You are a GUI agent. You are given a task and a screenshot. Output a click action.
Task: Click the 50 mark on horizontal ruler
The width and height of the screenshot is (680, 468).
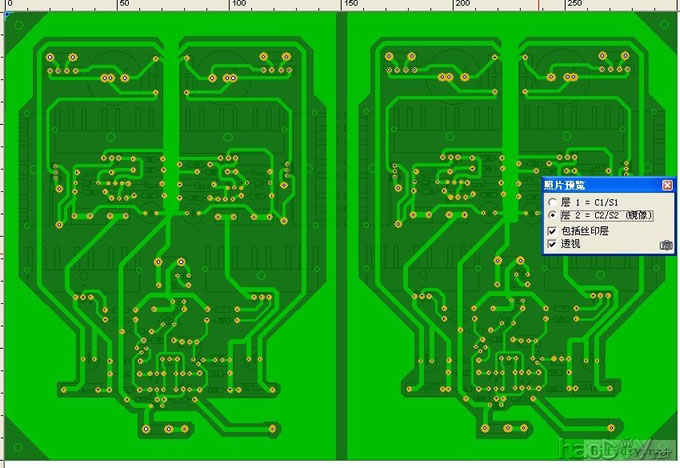click(x=123, y=5)
